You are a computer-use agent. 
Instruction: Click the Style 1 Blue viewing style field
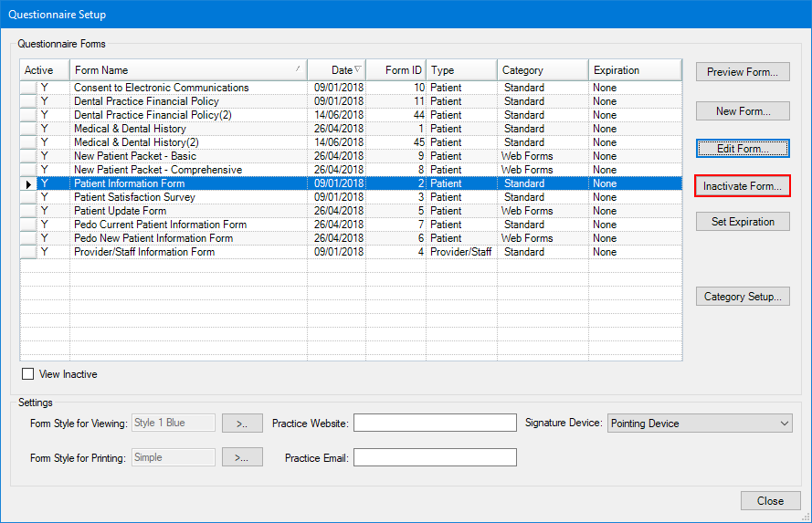point(174,423)
